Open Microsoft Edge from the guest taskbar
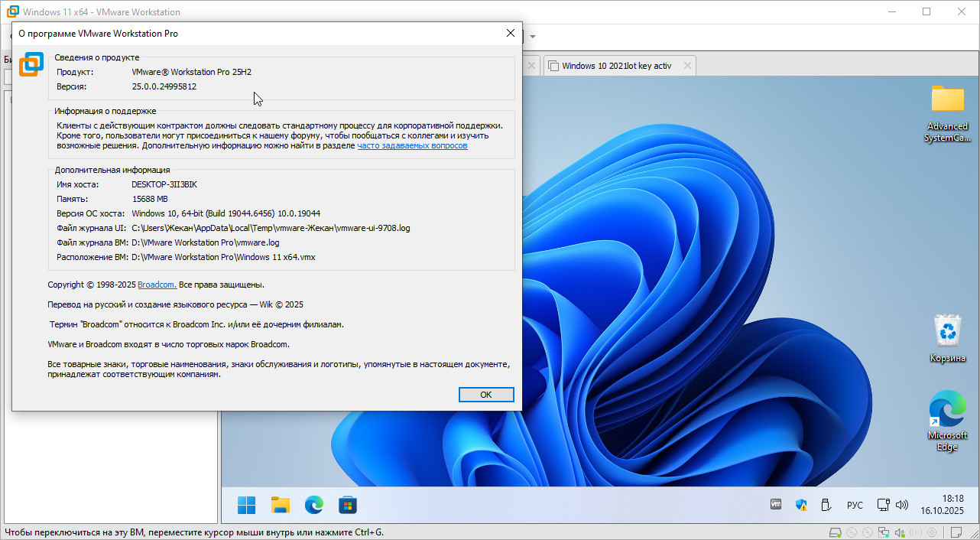 click(314, 505)
